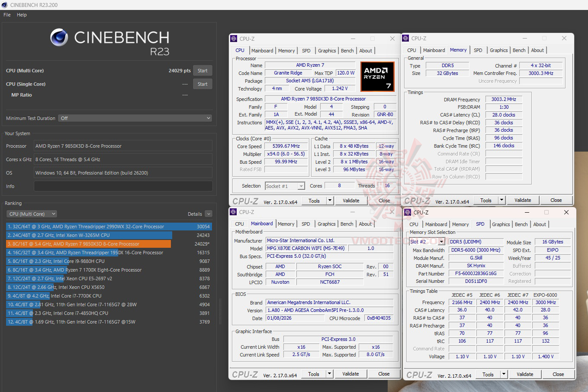Image resolution: width=588 pixels, height=392 pixels.
Task: Click Validate in the CPU-Z Memory window
Action: [x=523, y=200]
